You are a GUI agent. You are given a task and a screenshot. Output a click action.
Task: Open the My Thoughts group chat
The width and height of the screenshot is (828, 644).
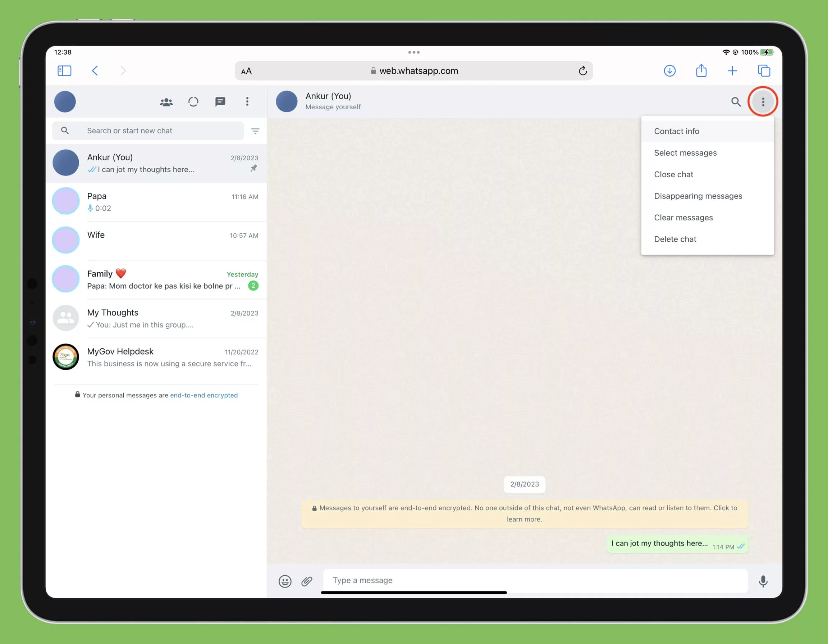click(156, 318)
